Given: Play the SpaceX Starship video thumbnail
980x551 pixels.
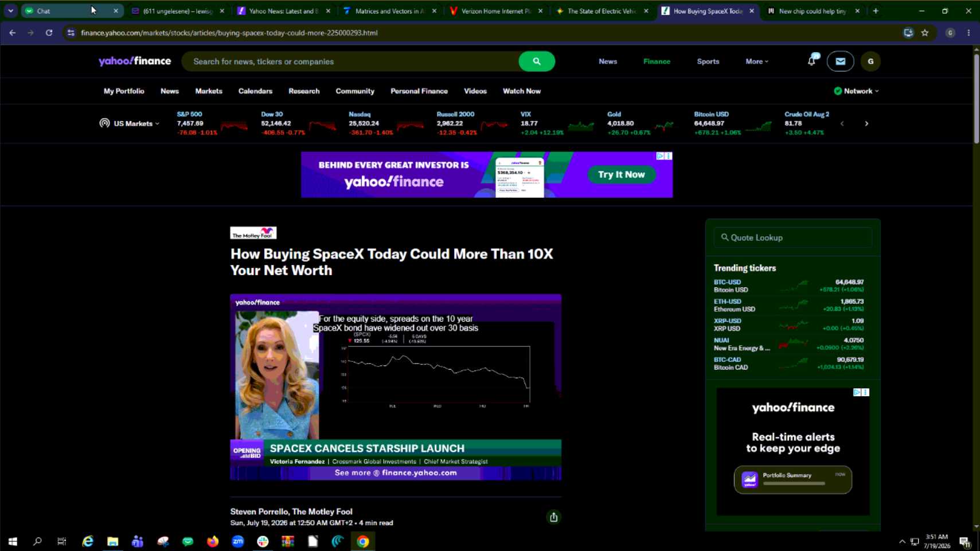Looking at the screenshot, I should click(396, 387).
